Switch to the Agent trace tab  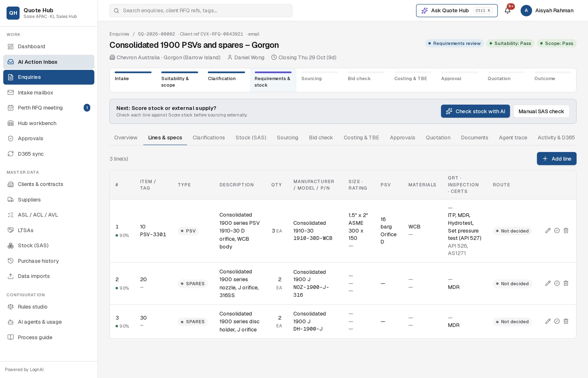point(513,138)
